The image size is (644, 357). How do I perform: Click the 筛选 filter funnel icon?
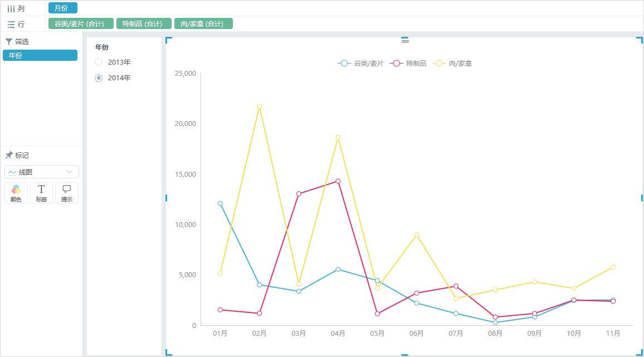[8, 41]
